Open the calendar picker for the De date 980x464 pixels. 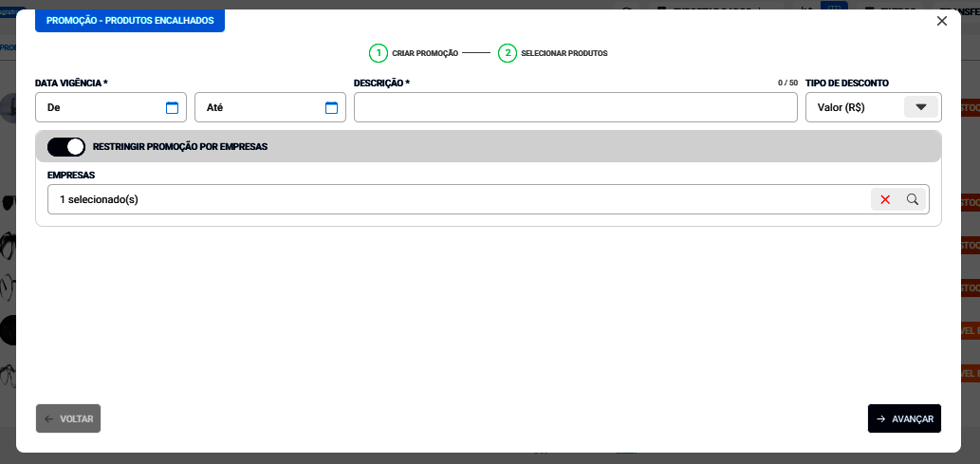(x=172, y=108)
